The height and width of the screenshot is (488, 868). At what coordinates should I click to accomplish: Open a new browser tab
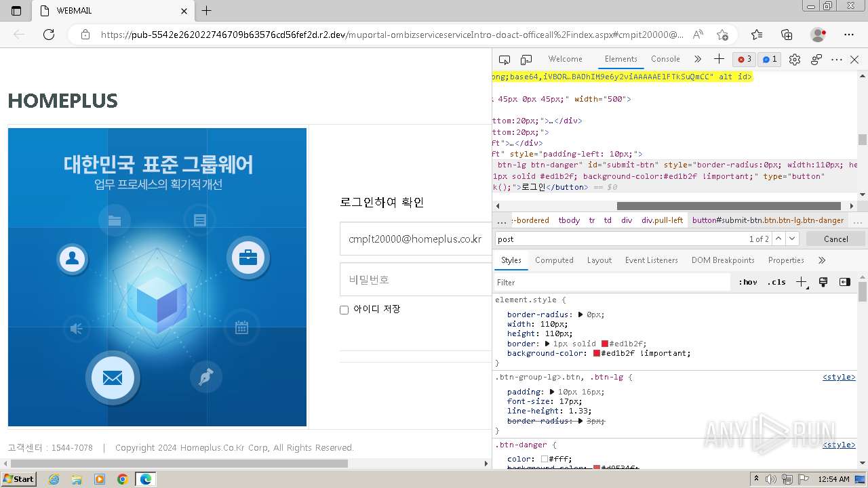pyautogui.click(x=207, y=11)
